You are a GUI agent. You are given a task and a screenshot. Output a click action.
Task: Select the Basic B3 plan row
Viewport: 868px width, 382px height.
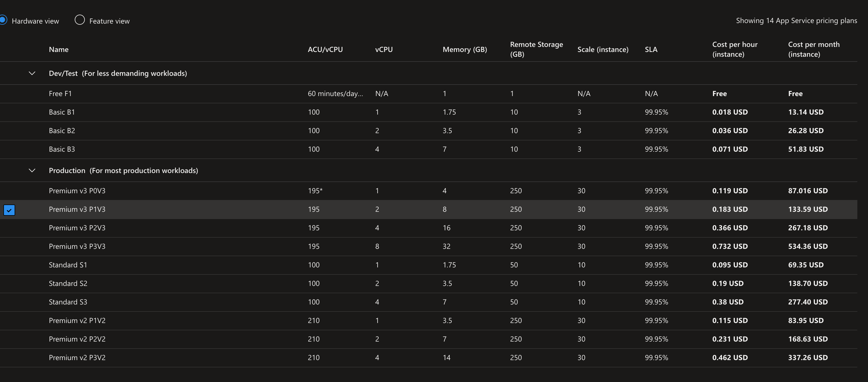point(62,149)
